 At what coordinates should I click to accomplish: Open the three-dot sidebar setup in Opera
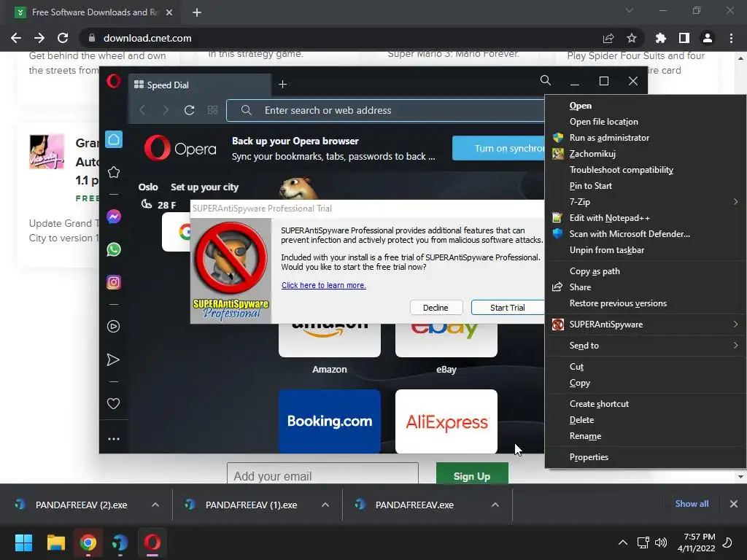[x=113, y=439]
